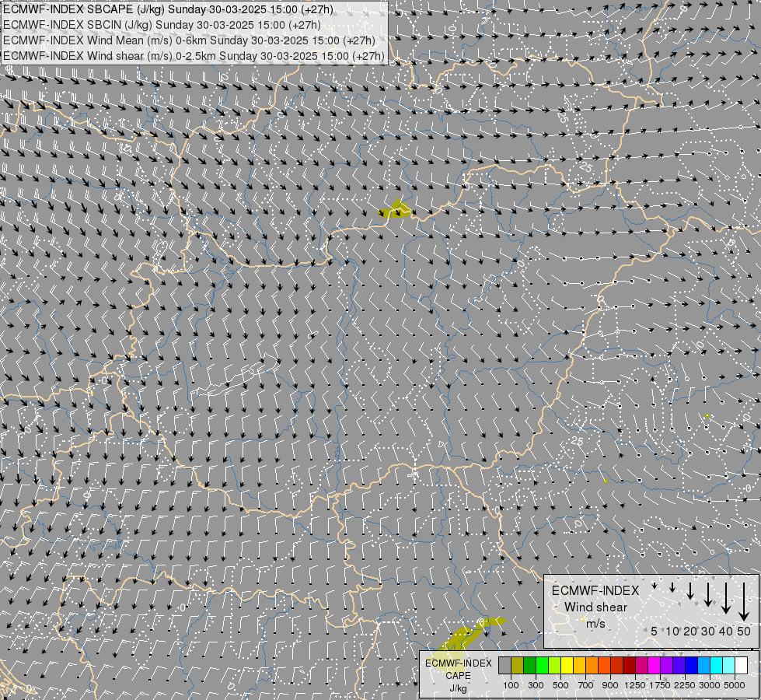Select the 30 m/s wind shear legend arrow
761x700 pixels.
pos(708,594)
